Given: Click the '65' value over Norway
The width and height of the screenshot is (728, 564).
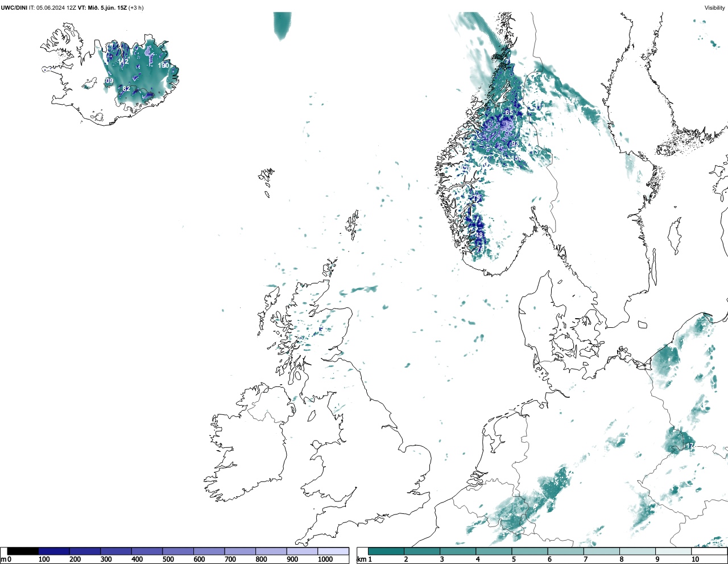Looking at the screenshot, I should (x=508, y=113).
